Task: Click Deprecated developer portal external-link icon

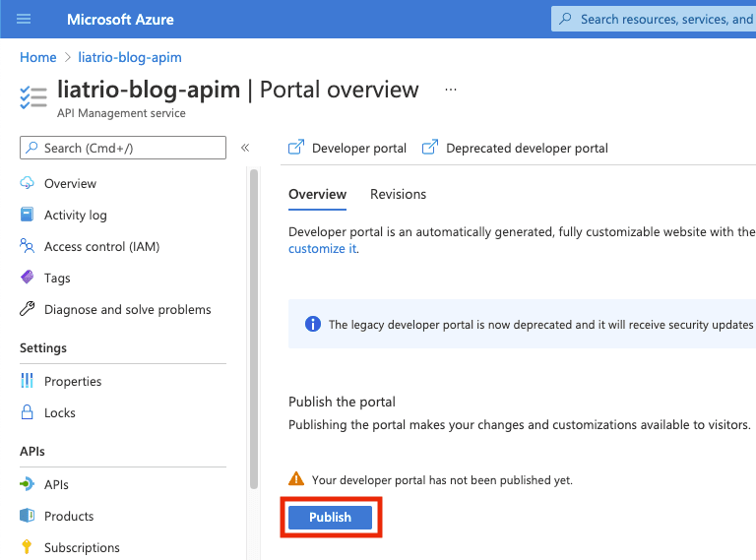Action: (x=430, y=147)
